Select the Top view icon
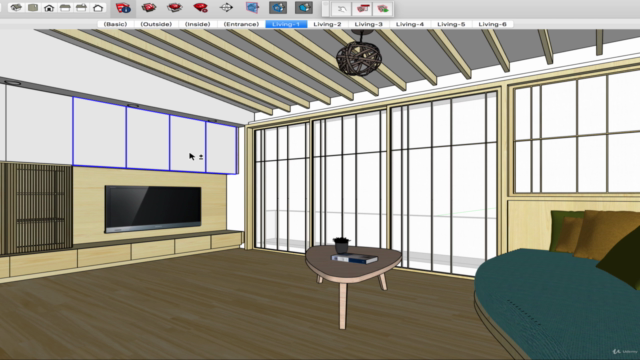 [33, 8]
